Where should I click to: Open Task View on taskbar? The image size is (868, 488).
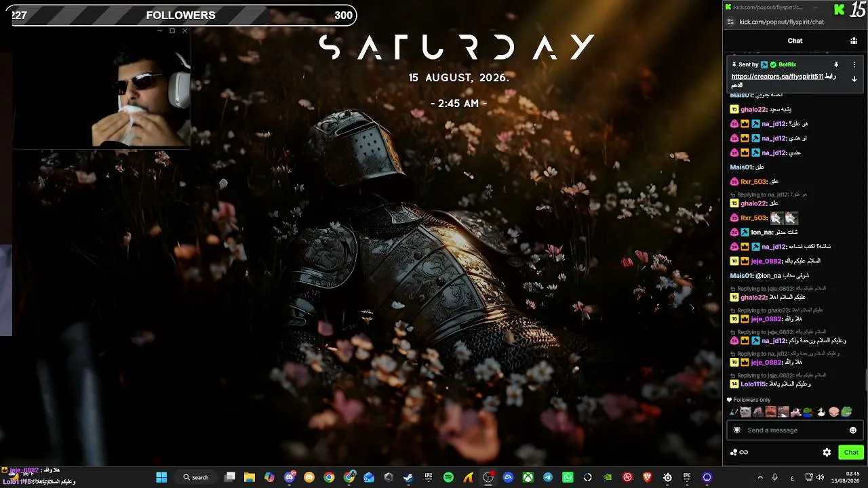pyautogui.click(x=230, y=477)
